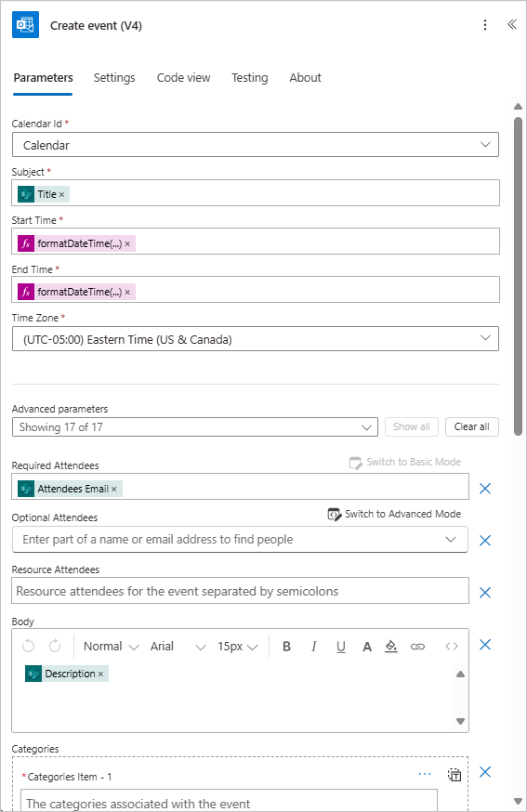Expand the Calendar Id dropdown
Viewport: 527px width, 812px height.
[x=256, y=145]
